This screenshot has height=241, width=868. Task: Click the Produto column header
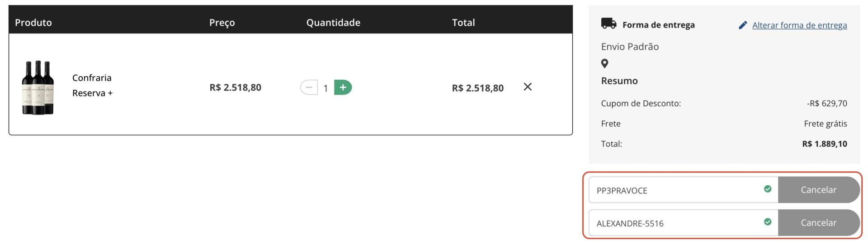[33, 22]
